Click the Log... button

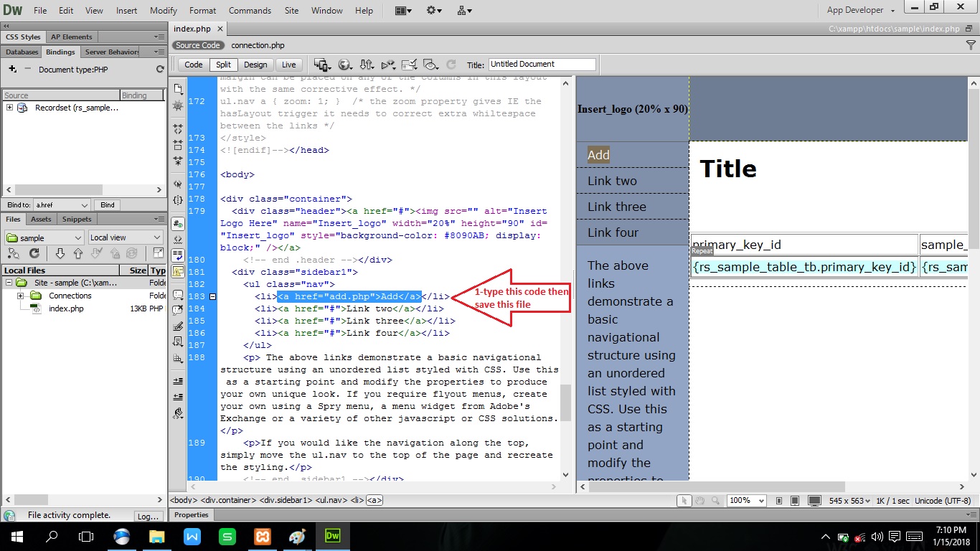148,516
